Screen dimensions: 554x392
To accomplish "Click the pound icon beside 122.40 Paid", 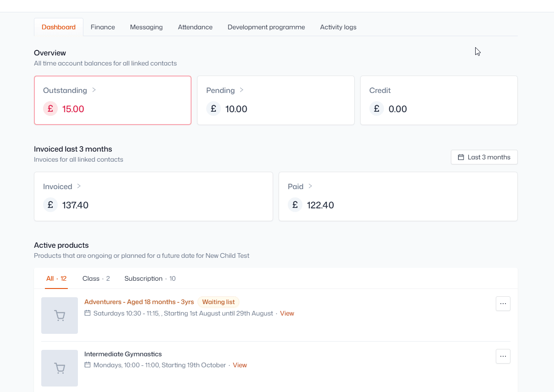I will (295, 205).
